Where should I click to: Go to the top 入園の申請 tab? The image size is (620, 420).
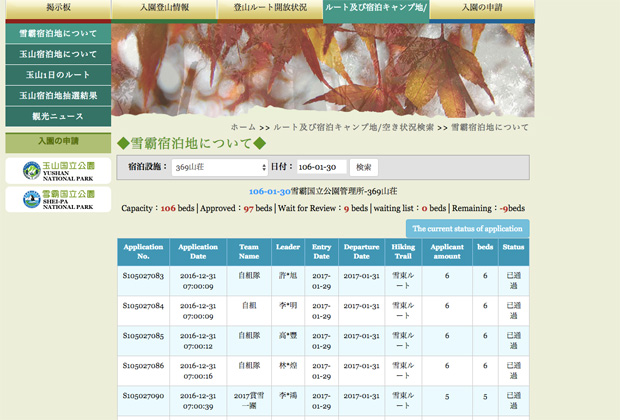(x=482, y=10)
